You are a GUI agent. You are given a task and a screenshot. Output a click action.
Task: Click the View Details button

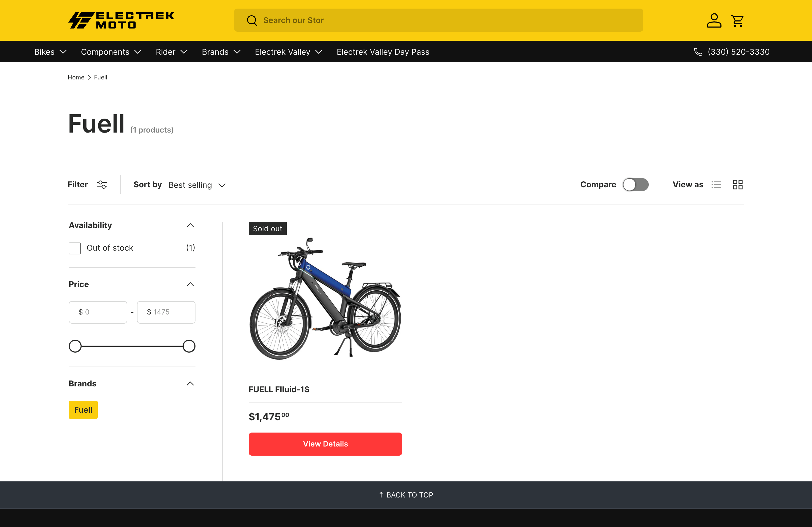pyautogui.click(x=325, y=444)
